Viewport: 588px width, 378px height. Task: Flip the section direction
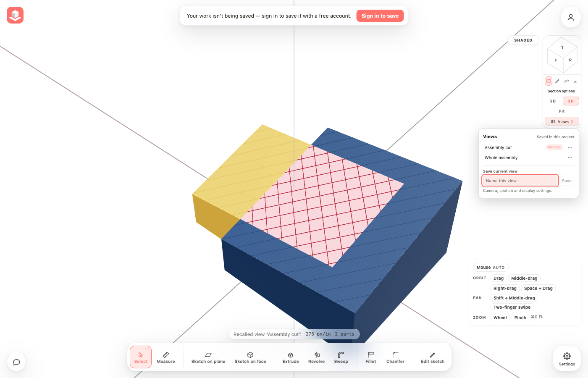click(x=567, y=81)
